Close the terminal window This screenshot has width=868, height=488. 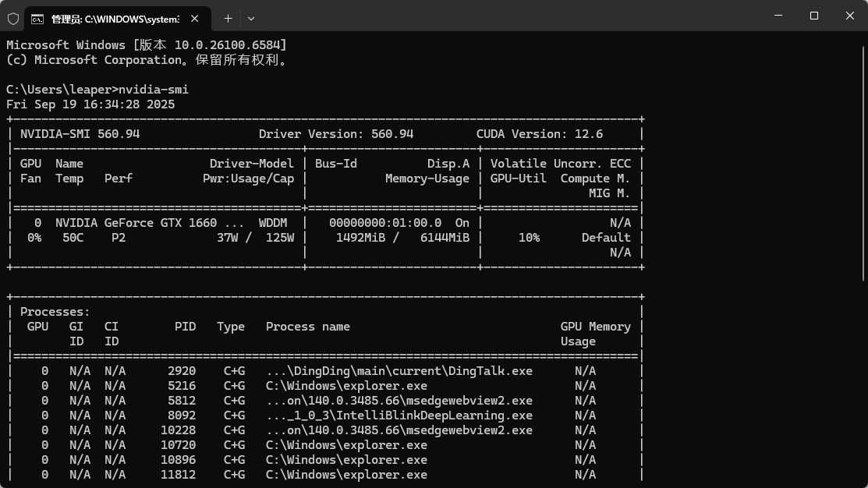850,16
